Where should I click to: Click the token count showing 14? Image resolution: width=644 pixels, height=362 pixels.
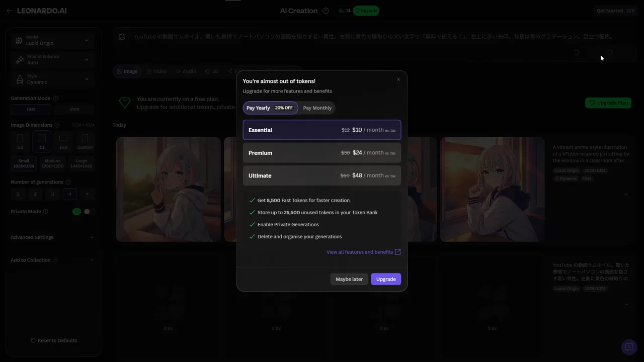coord(345,11)
